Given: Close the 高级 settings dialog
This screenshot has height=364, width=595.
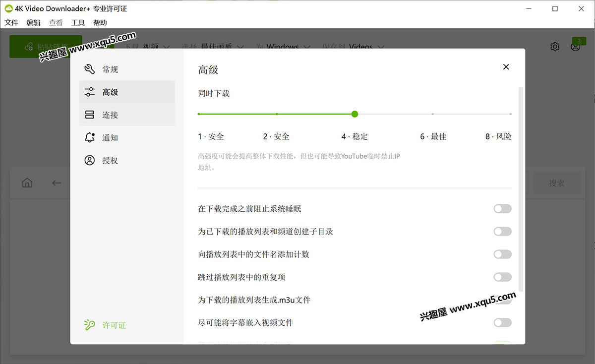Looking at the screenshot, I should pos(506,67).
